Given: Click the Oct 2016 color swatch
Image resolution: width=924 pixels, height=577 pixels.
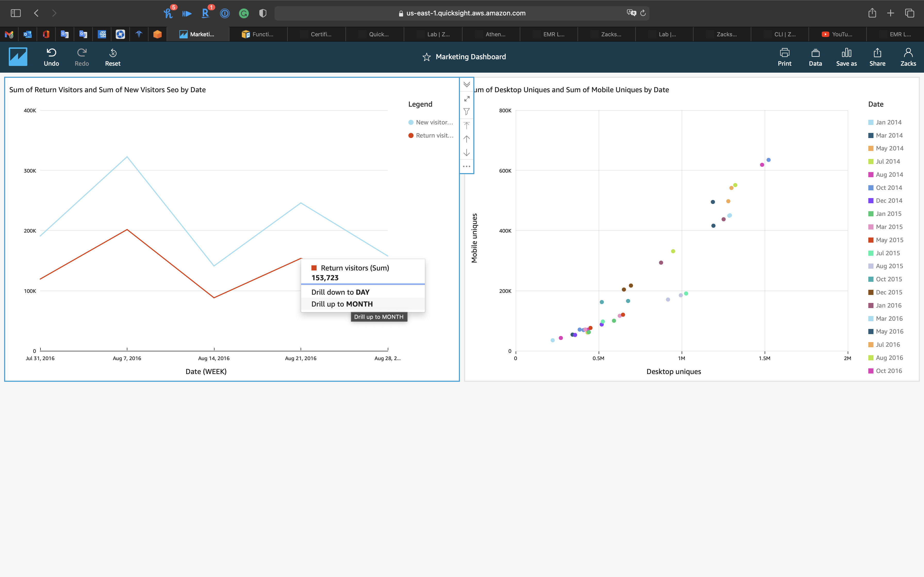Looking at the screenshot, I should click(871, 371).
